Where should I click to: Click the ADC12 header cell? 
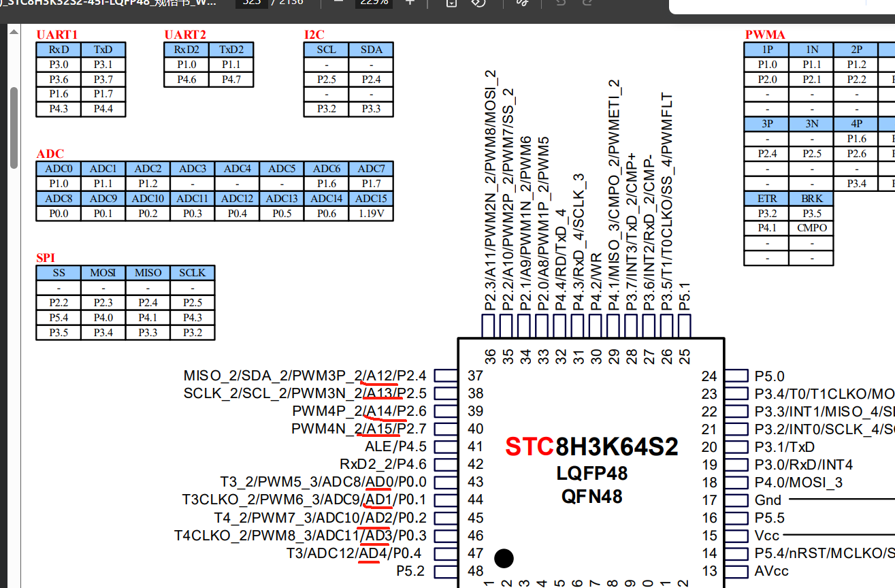tap(237, 199)
